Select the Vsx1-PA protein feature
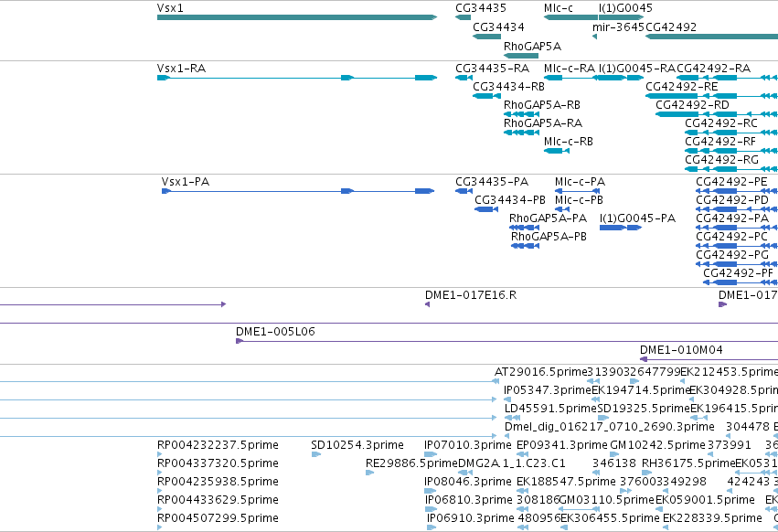778x532 pixels. click(x=298, y=191)
